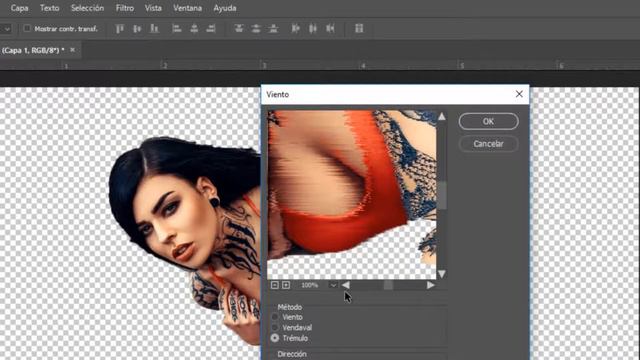The width and height of the screenshot is (640, 360).
Task: Click the preview scroll up arrow
Action: (x=442, y=116)
